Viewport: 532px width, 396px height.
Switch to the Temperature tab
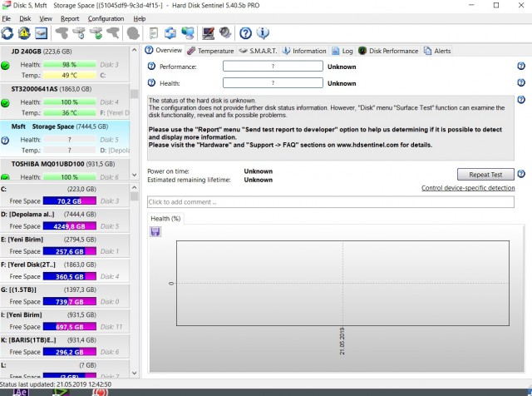tap(210, 51)
